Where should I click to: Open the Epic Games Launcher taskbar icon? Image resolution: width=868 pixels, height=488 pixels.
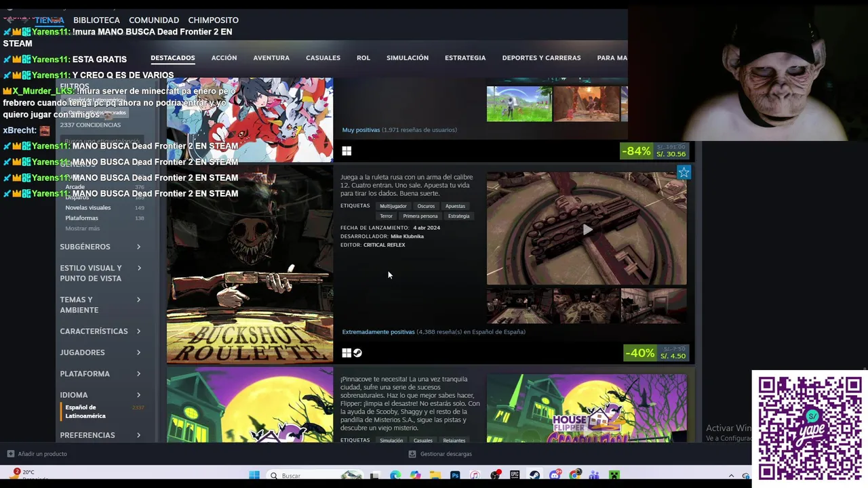[x=515, y=475]
